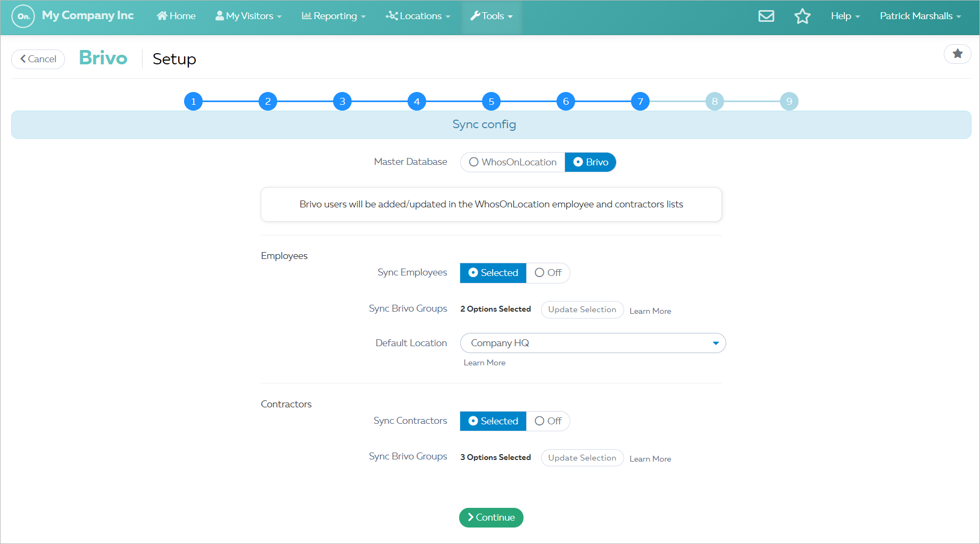Open the Tools menu
This screenshot has height=544, width=980.
(491, 16)
